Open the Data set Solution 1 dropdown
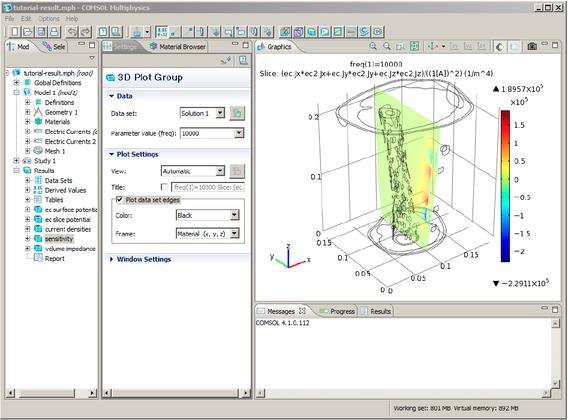 pos(220,113)
